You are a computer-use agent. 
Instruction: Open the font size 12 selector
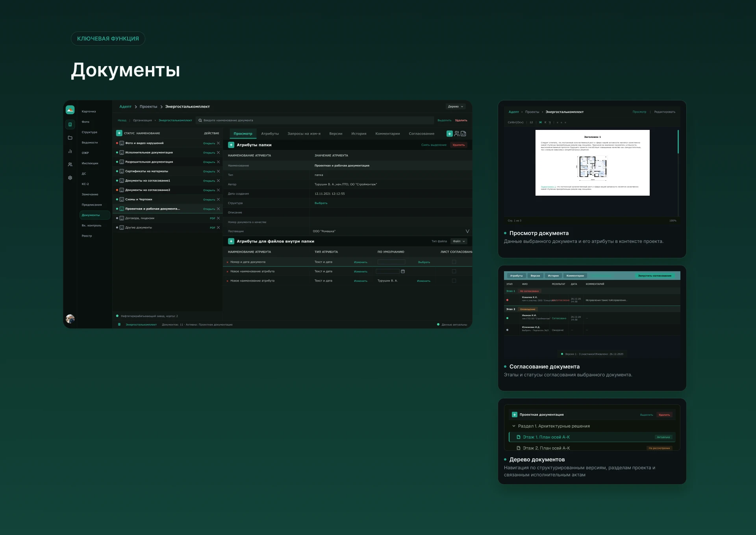pos(531,122)
